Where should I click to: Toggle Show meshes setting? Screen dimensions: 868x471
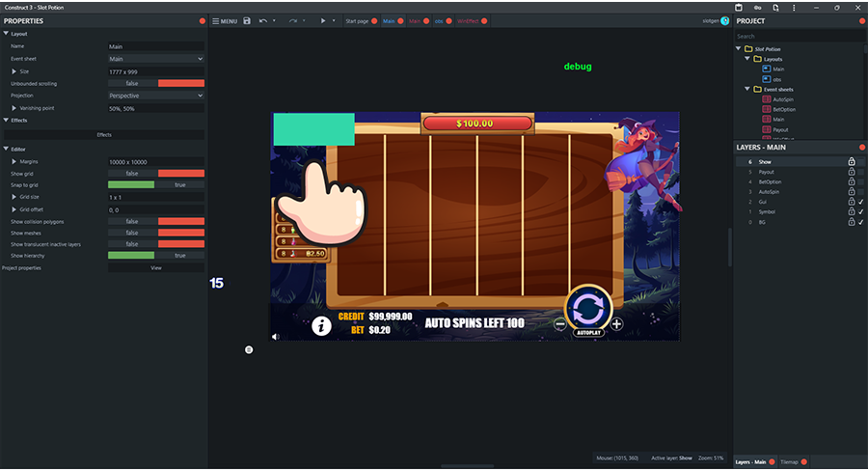(x=156, y=233)
